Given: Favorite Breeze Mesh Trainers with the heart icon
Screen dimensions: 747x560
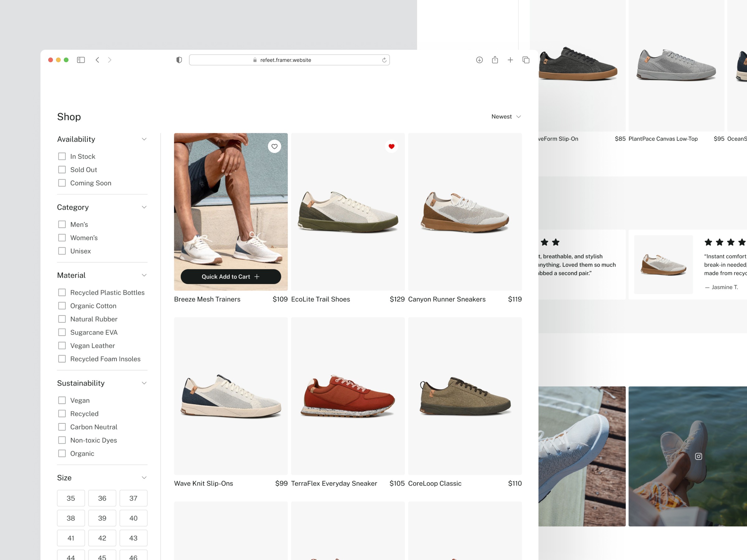Looking at the screenshot, I should pyautogui.click(x=274, y=147).
